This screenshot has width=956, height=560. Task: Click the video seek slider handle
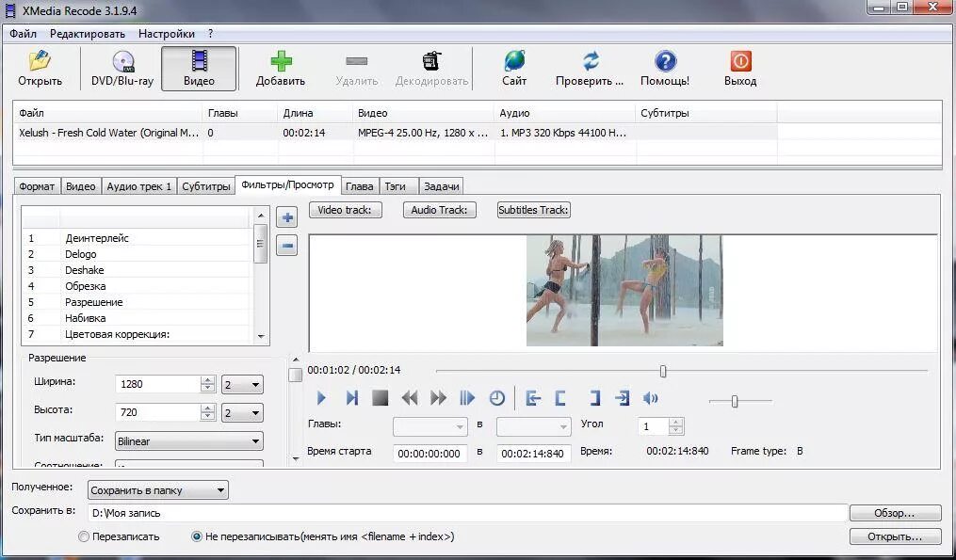tap(663, 371)
